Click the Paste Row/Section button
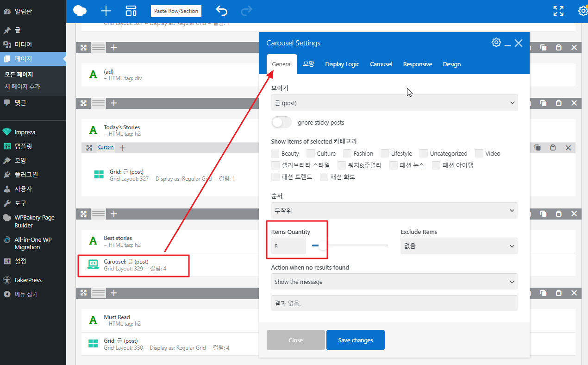The image size is (588, 365). [176, 11]
